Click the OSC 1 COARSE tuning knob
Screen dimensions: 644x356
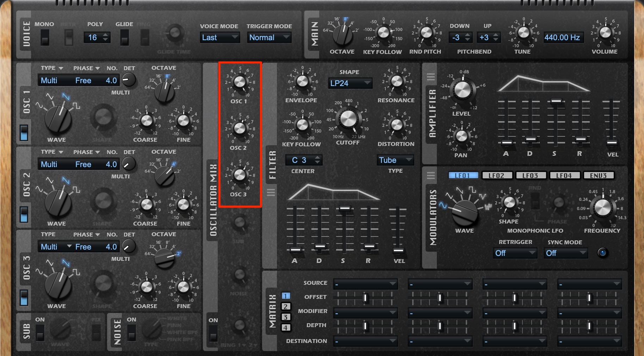click(146, 121)
